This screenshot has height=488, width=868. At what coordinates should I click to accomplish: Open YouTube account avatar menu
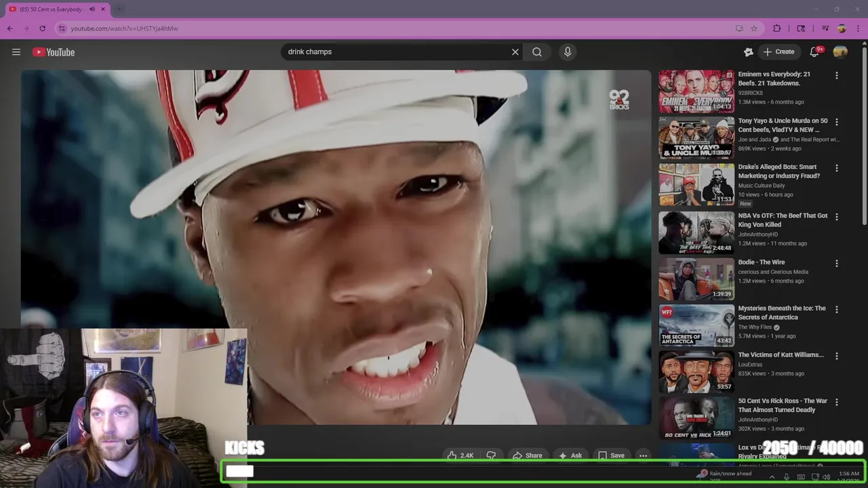[840, 52]
